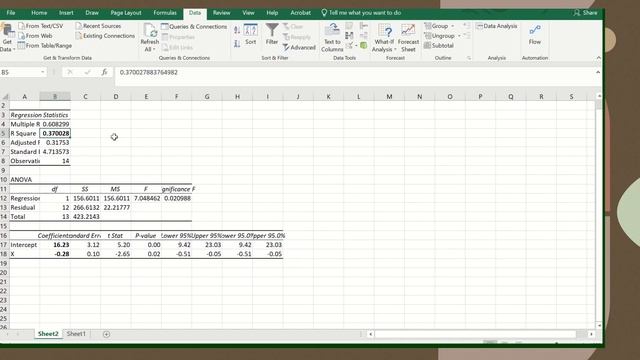Click vertical scrollbar down arrow
The width and height of the screenshot is (640, 360).
point(599,325)
